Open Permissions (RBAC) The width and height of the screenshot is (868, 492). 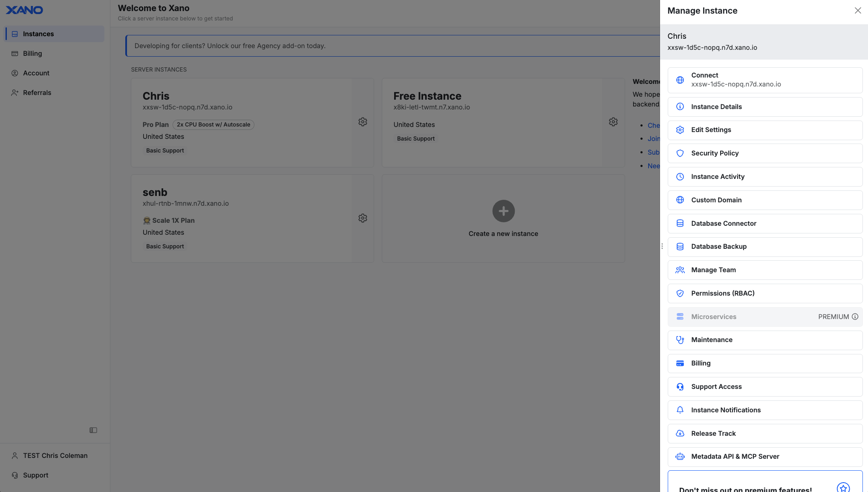(x=765, y=293)
